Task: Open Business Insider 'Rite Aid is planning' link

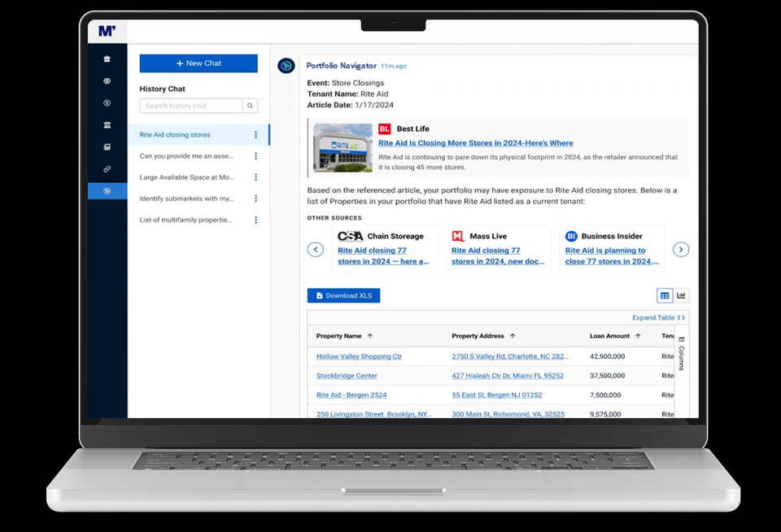Action: pos(612,256)
